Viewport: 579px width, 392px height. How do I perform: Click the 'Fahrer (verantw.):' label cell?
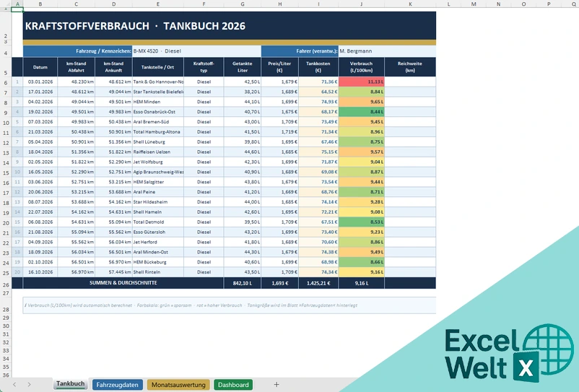tap(300, 51)
